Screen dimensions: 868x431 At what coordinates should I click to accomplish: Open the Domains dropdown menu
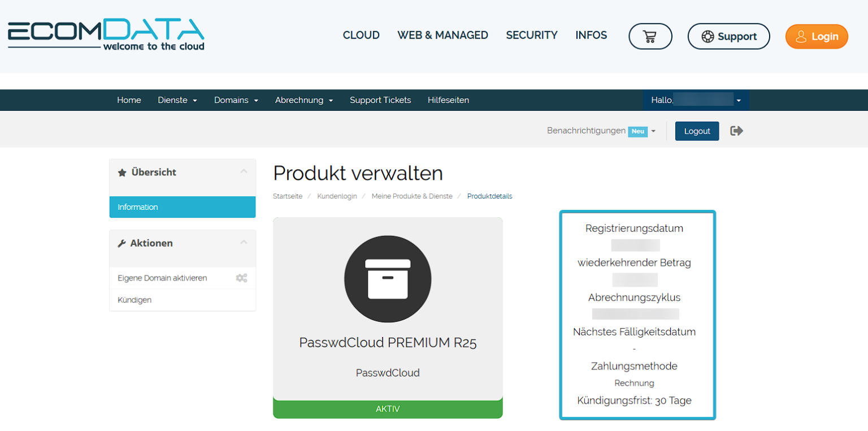[236, 100]
